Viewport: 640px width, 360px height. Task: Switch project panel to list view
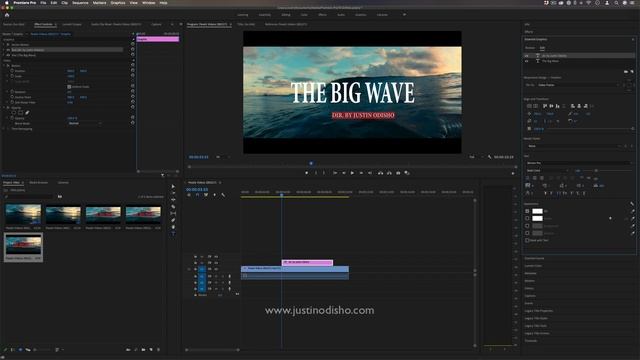tap(13, 350)
